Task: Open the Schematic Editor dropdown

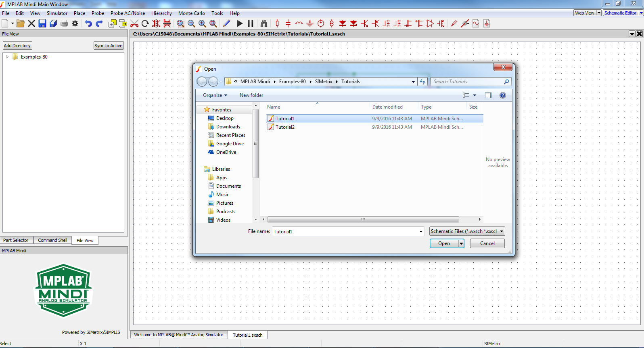Action: (641, 13)
